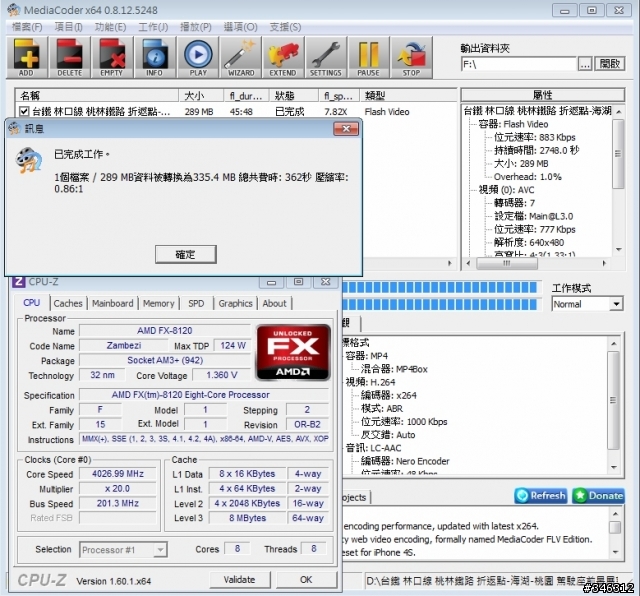Click the browse "..." output folder button
The width and height of the screenshot is (640, 596).
(585, 64)
